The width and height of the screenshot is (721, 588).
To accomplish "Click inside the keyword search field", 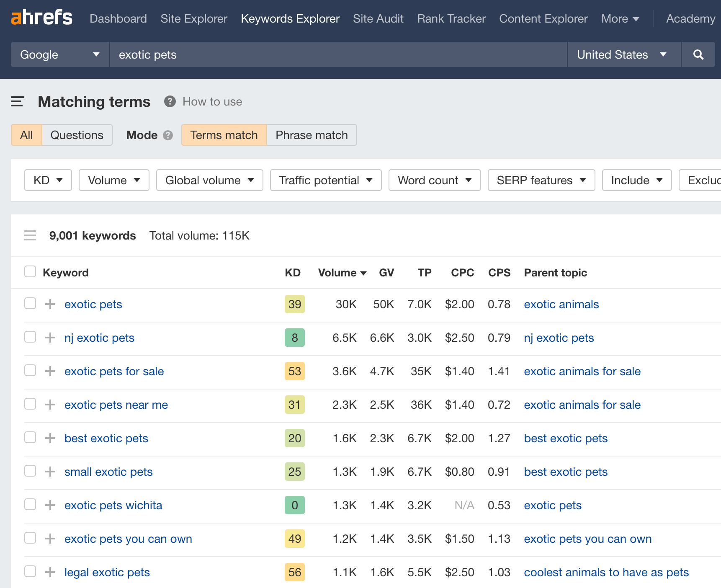I will click(293, 54).
